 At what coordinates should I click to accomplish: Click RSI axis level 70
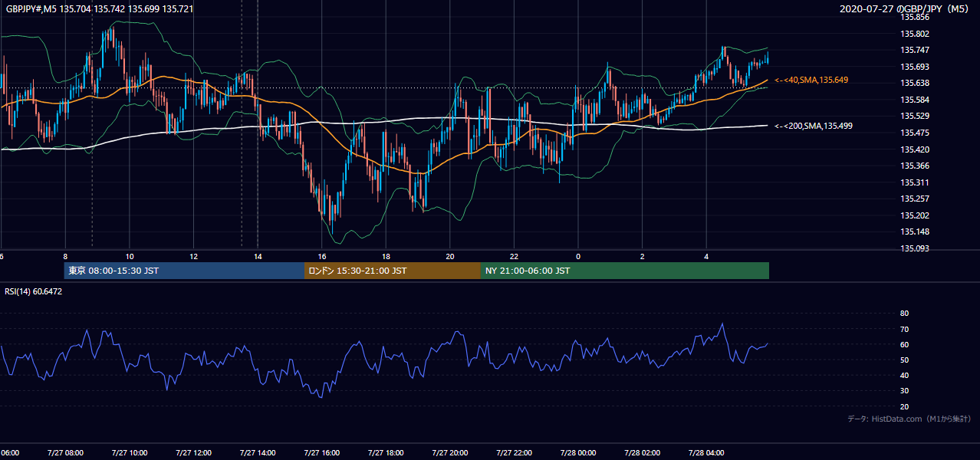pos(904,329)
